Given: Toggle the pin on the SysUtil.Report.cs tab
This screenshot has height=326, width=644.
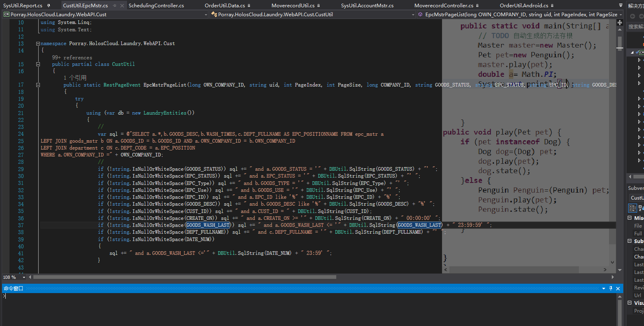Looking at the screenshot, I should point(49,6).
